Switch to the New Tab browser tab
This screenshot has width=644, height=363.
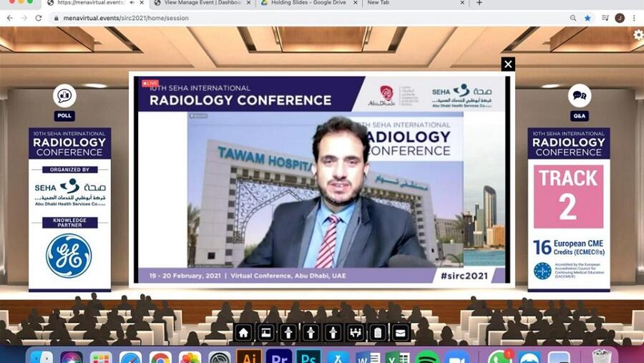(x=415, y=4)
